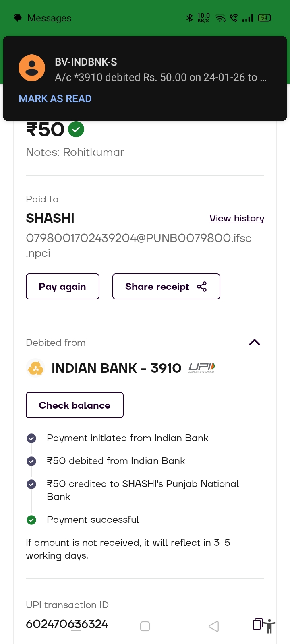The image size is (290, 644).
Task: Tap the UPI logo beside account
Action: [x=202, y=367]
